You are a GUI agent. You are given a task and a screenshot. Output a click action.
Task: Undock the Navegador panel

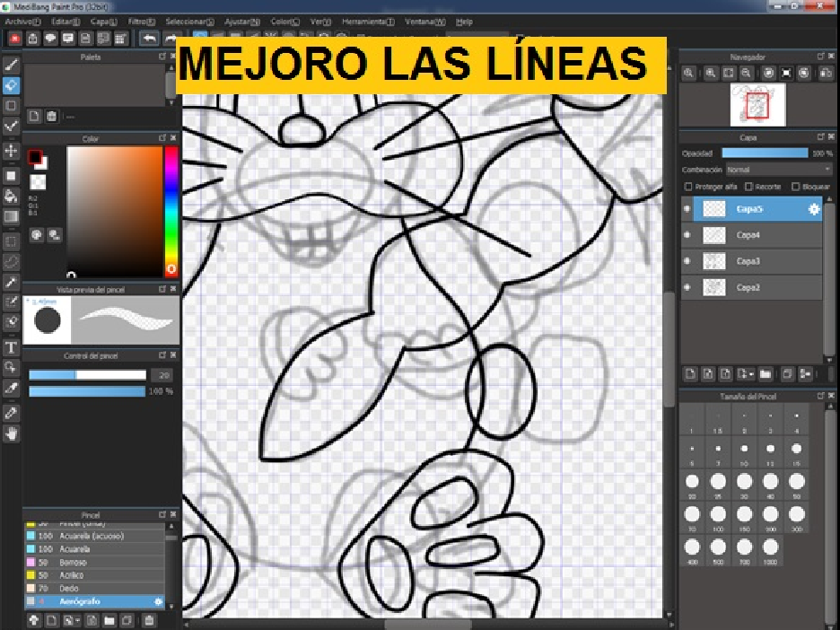[821, 57]
